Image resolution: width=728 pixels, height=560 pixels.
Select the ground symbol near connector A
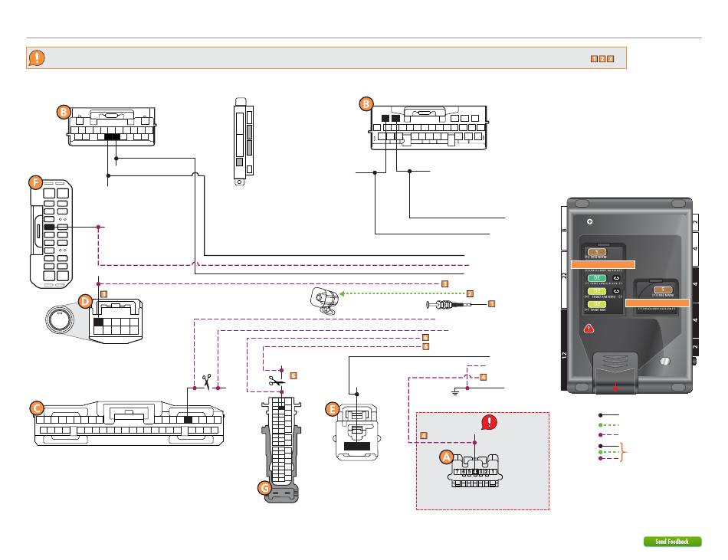point(455,392)
